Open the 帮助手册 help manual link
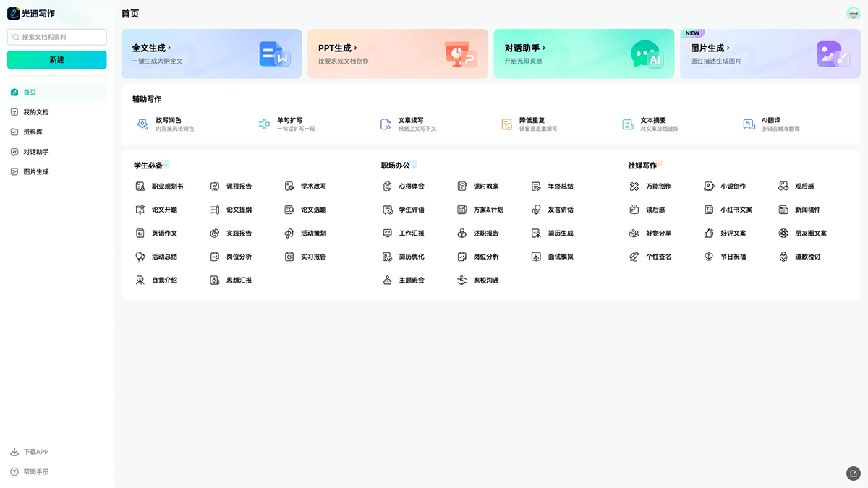This screenshot has height=488, width=868. [x=35, y=472]
